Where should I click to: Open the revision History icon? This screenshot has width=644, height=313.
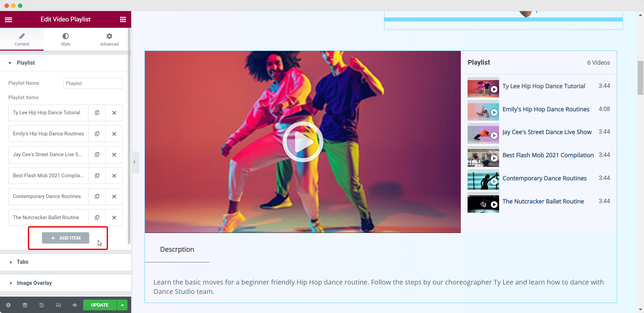point(41,305)
